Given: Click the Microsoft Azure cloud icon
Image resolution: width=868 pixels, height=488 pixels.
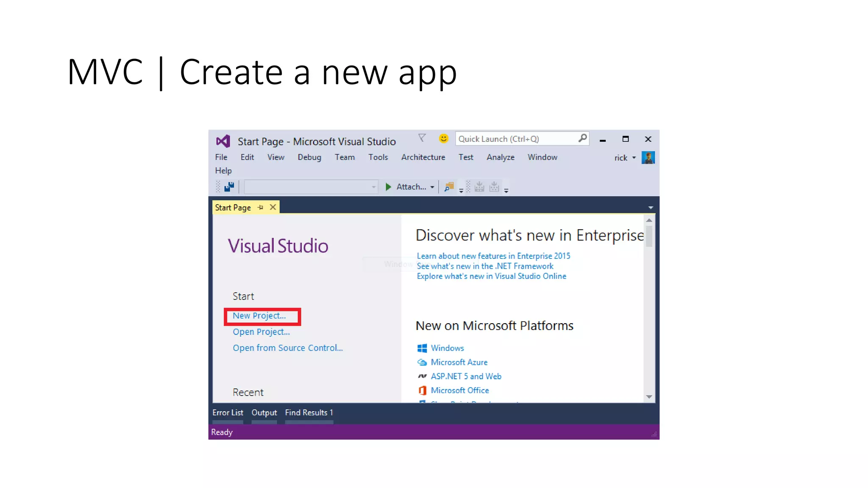Looking at the screenshot, I should [422, 362].
